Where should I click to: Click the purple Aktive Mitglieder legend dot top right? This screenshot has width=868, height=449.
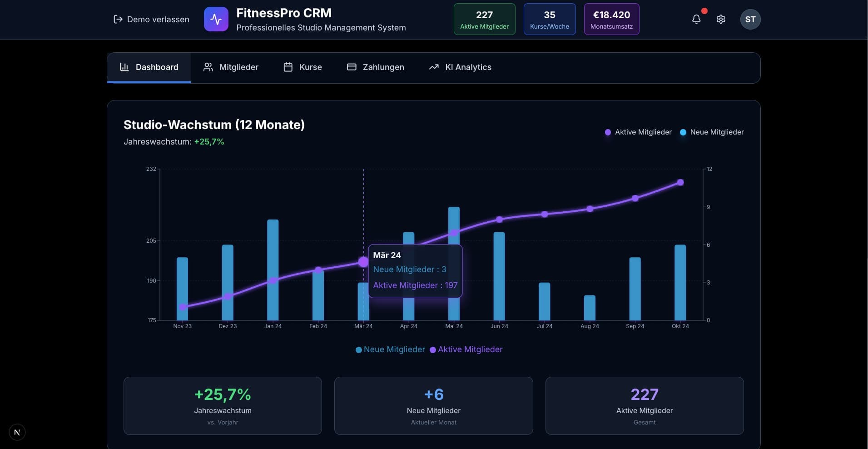tap(608, 132)
